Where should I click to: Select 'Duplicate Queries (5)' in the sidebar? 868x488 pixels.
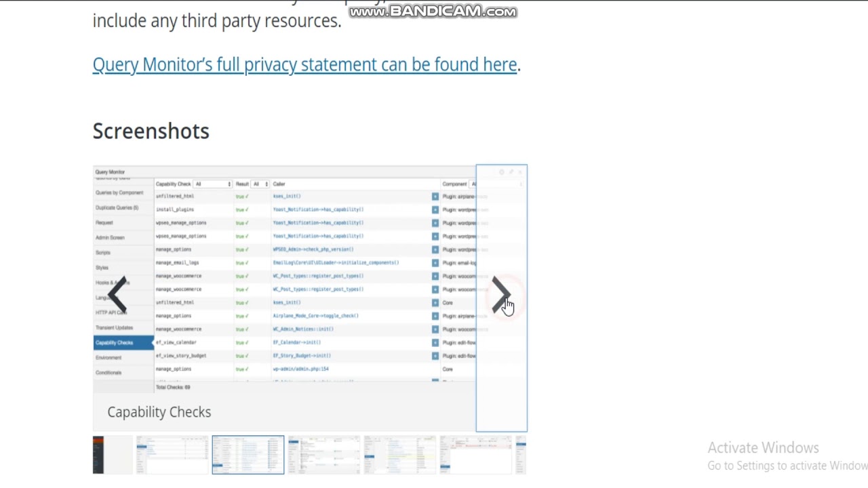tap(117, 208)
